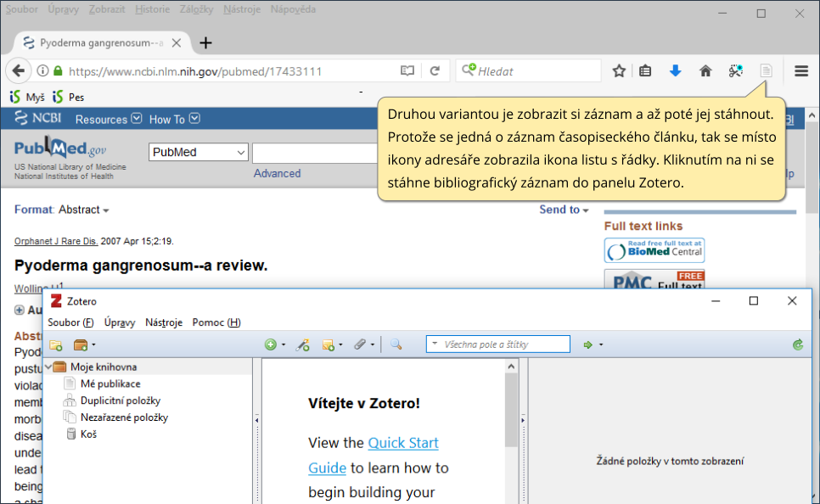Open Firefox Nástroje menu

(242, 9)
